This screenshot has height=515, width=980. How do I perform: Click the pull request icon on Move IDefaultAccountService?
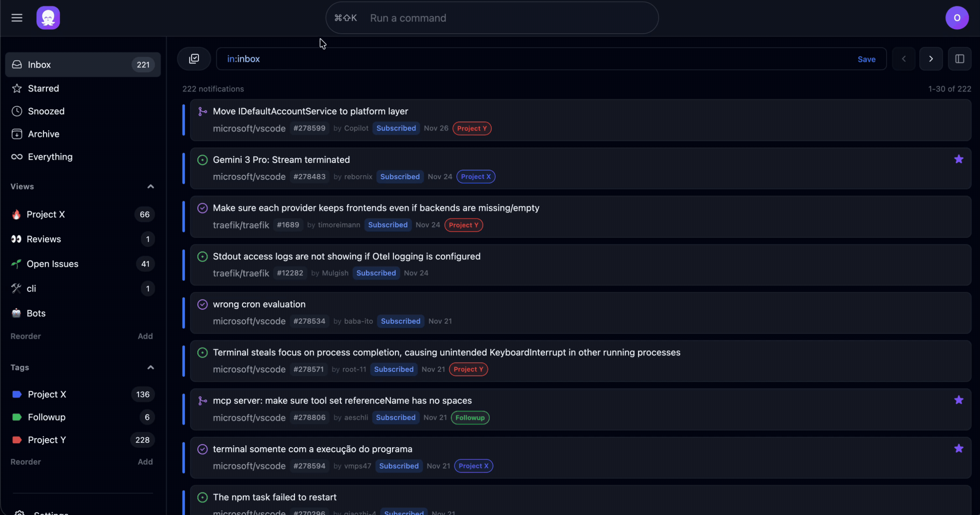point(203,111)
